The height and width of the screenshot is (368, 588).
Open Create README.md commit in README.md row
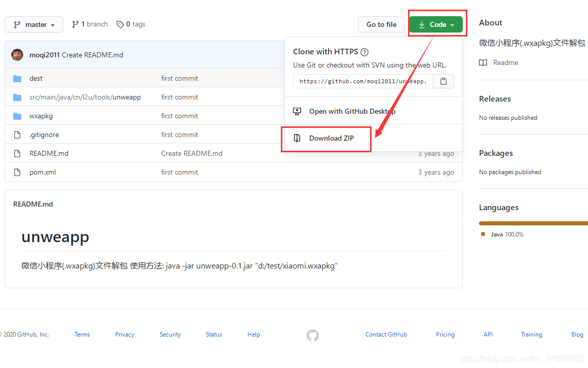click(x=192, y=153)
